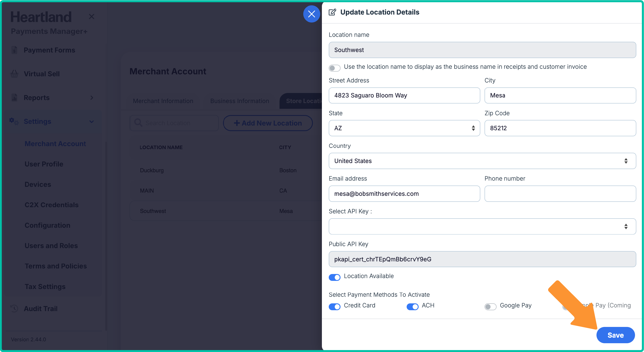Open Tax Settings page
The width and height of the screenshot is (644, 352).
(45, 286)
